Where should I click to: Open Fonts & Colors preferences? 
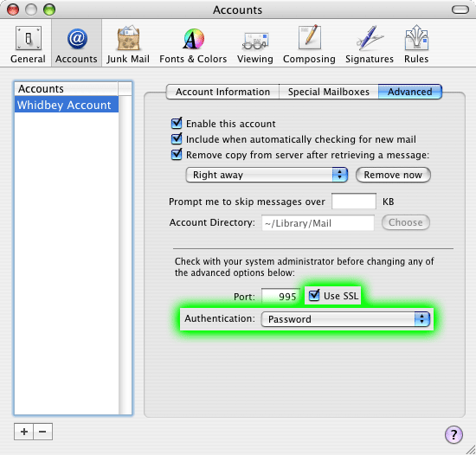pos(193,44)
